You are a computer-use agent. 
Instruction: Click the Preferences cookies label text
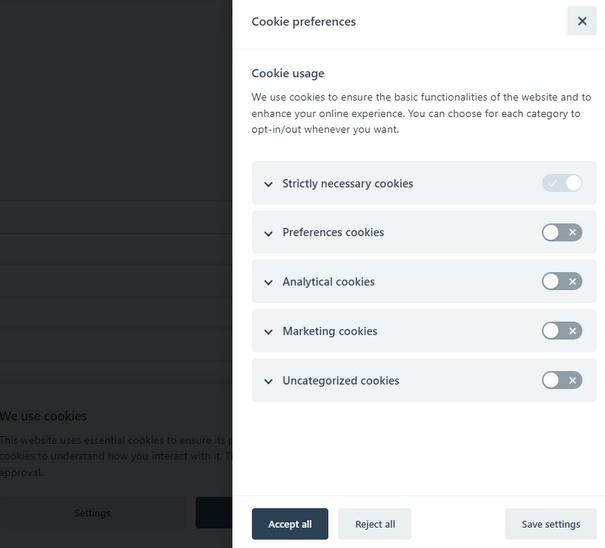(x=333, y=232)
